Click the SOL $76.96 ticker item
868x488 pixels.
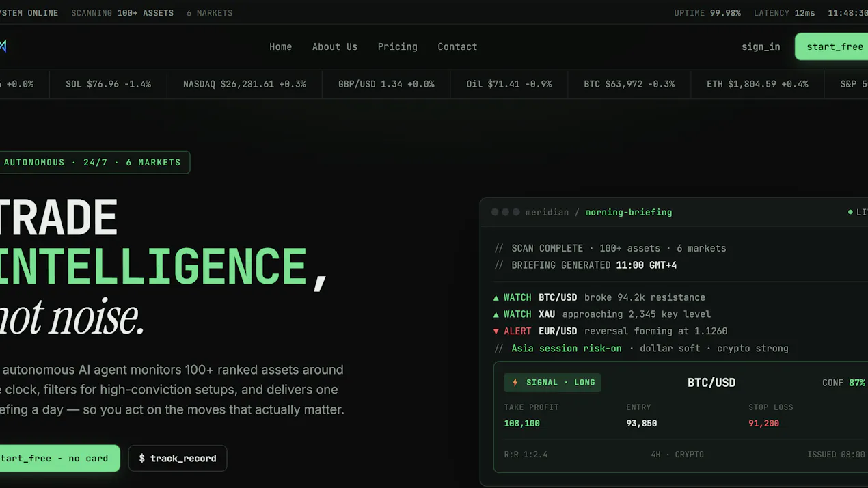click(108, 84)
